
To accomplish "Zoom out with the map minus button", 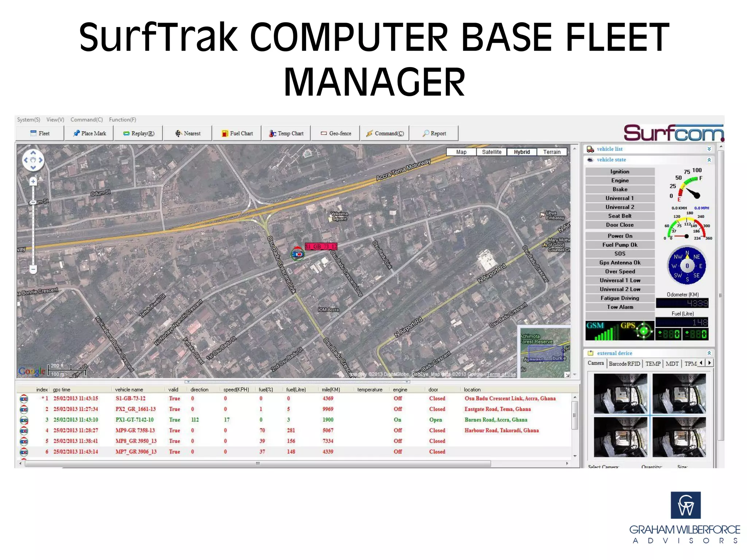I will tap(33, 269).
